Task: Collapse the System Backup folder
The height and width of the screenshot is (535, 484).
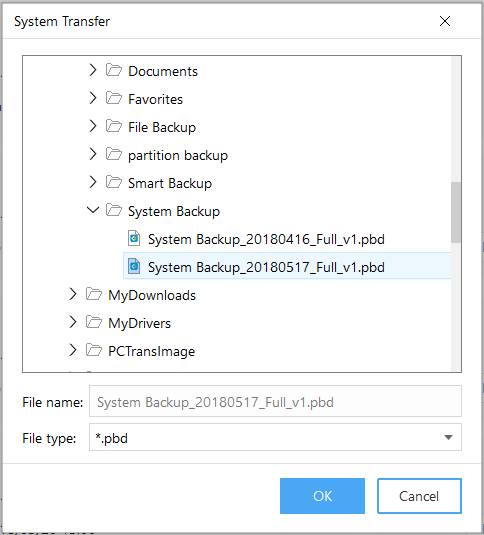Action: click(93, 210)
